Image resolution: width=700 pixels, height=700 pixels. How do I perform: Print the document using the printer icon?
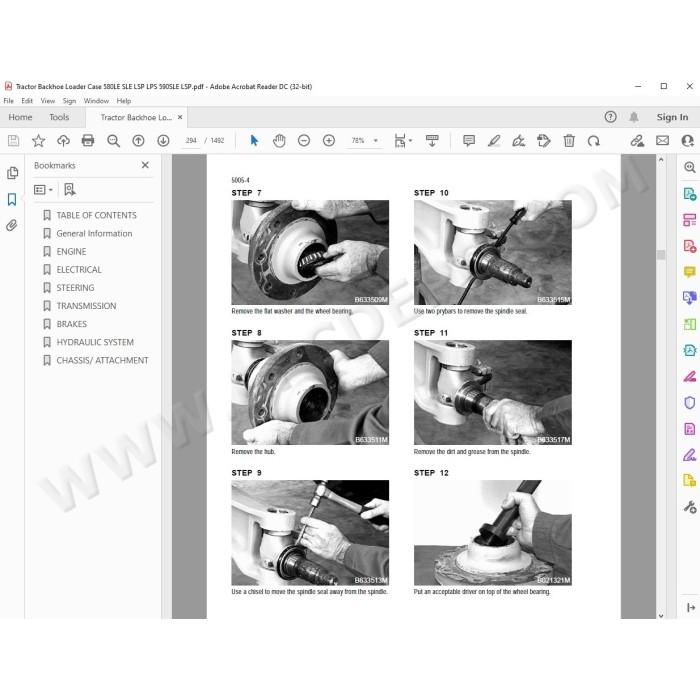click(88, 141)
